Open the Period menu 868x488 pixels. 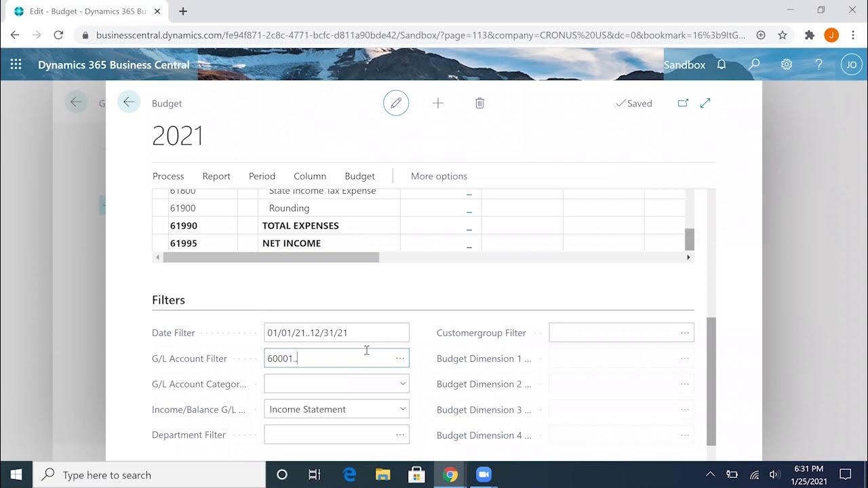coord(262,176)
